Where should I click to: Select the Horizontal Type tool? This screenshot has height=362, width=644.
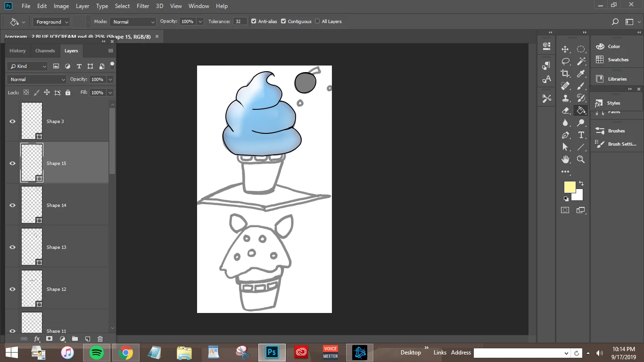(581, 135)
